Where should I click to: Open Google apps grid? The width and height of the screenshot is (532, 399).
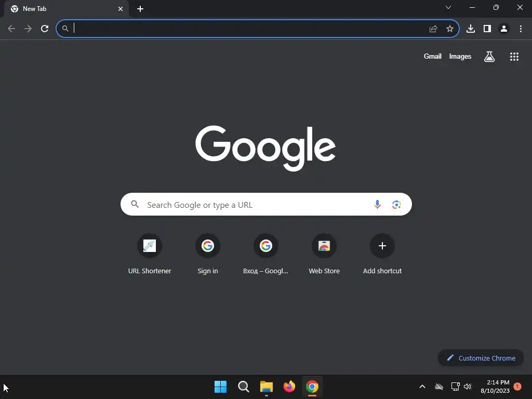[x=514, y=57]
